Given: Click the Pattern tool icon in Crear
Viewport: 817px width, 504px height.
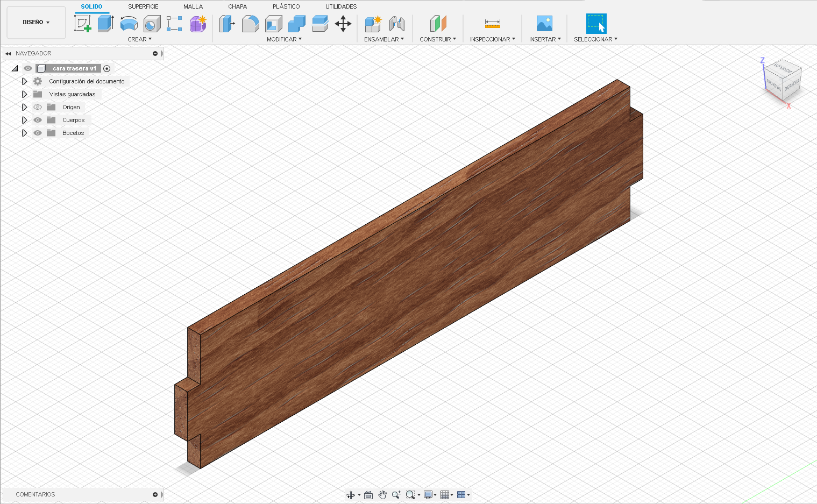Looking at the screenshot, I should click(174, 24).
